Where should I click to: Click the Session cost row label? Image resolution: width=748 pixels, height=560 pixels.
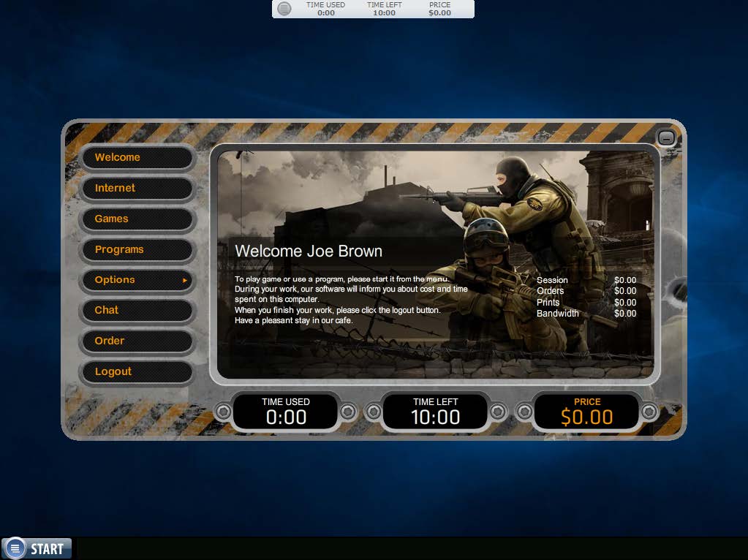[x=552, y=280]
